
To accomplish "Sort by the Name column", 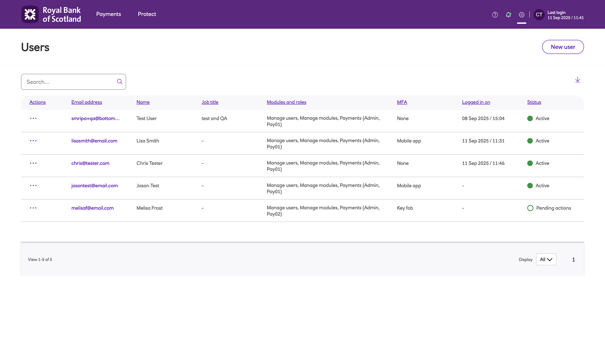I will tap(143, 102).
